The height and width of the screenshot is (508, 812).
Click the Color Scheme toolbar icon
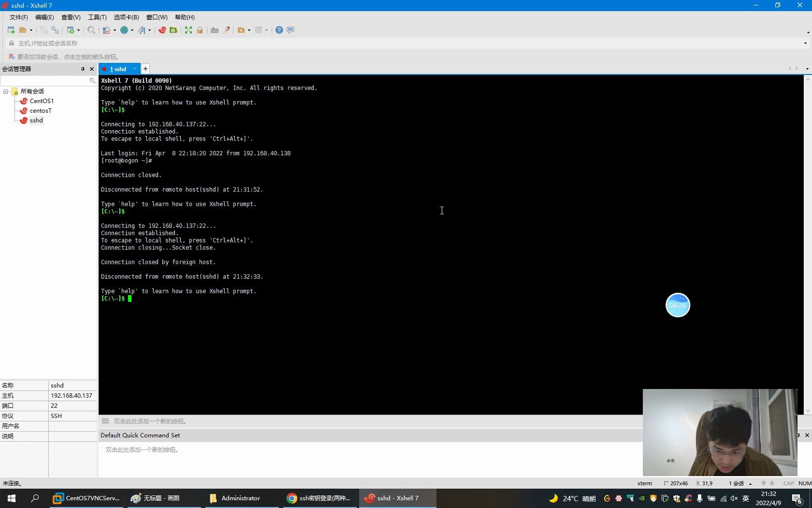[x=107, y=30]
